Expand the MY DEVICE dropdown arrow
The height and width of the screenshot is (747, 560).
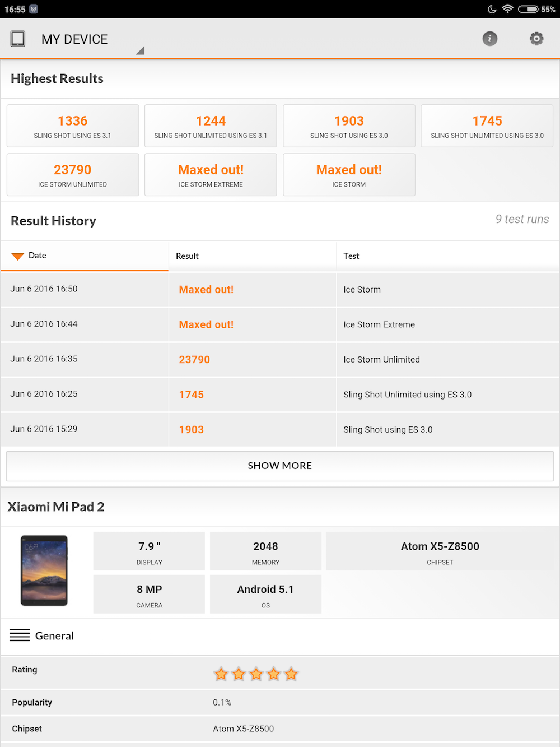[140, 50]
